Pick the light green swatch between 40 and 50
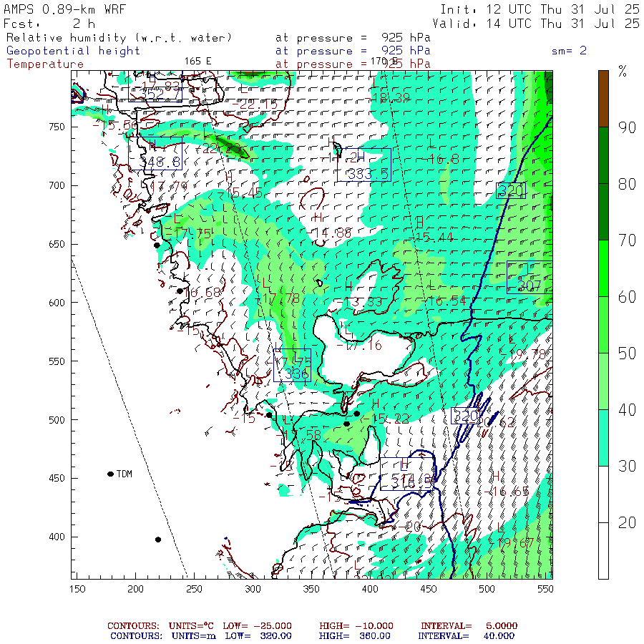644x644 pixels. tap(603, 381)
